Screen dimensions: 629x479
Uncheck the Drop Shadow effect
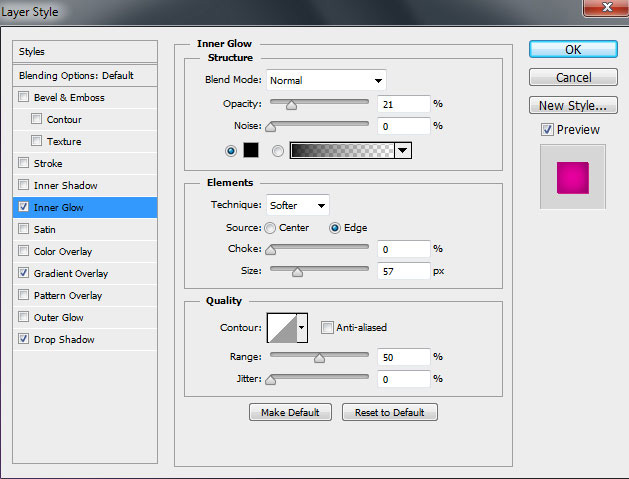[24, 340]
